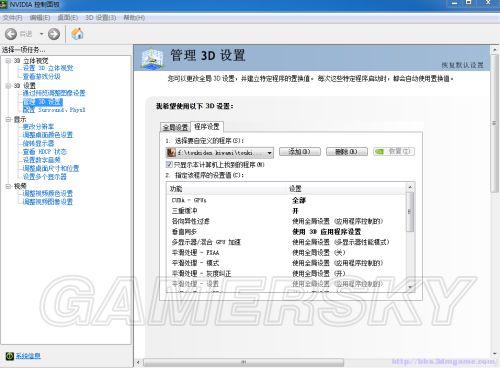Click the 平滑处理 - 灰度纠正 row

click(x=287, y=273)
